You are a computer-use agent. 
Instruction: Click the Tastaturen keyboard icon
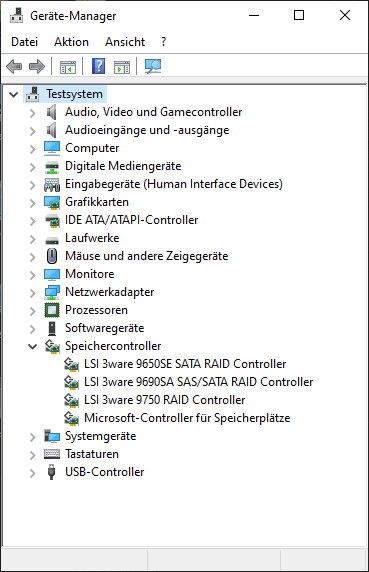52,454
